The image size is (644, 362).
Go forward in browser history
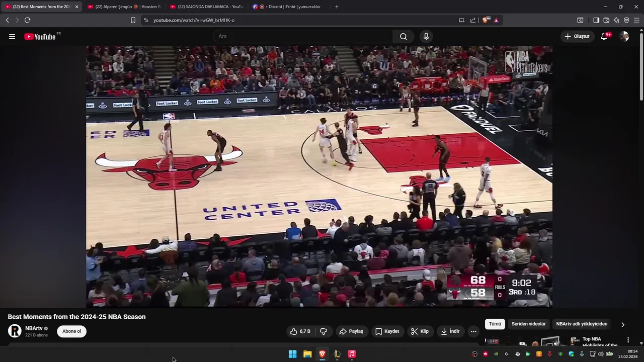point(17,20)
